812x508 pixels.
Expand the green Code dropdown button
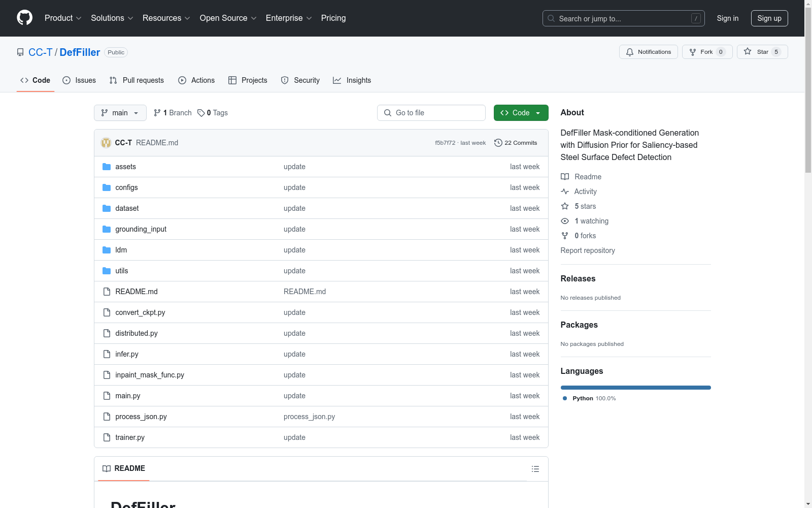[521, 113]
